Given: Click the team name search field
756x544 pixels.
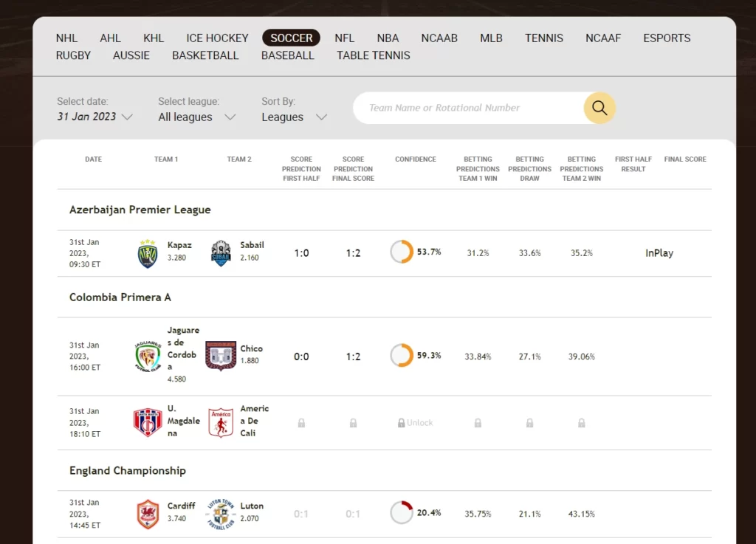Looking at the screenshot, I should [472, 108].
